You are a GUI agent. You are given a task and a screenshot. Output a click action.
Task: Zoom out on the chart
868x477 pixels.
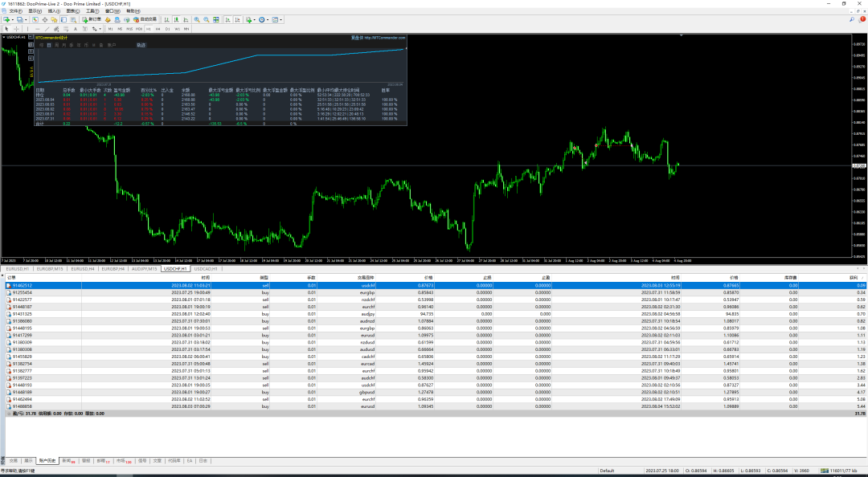[207, 19]
